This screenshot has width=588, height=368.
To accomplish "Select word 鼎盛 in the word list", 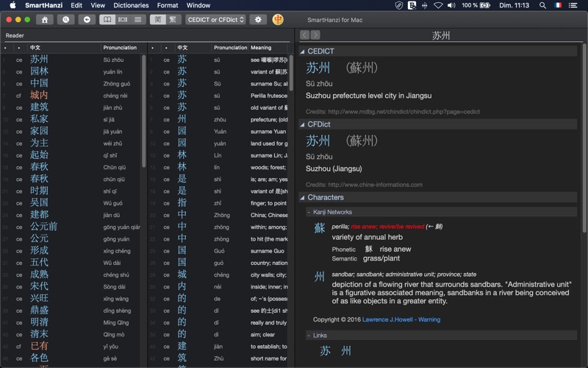I will point(40,311).
